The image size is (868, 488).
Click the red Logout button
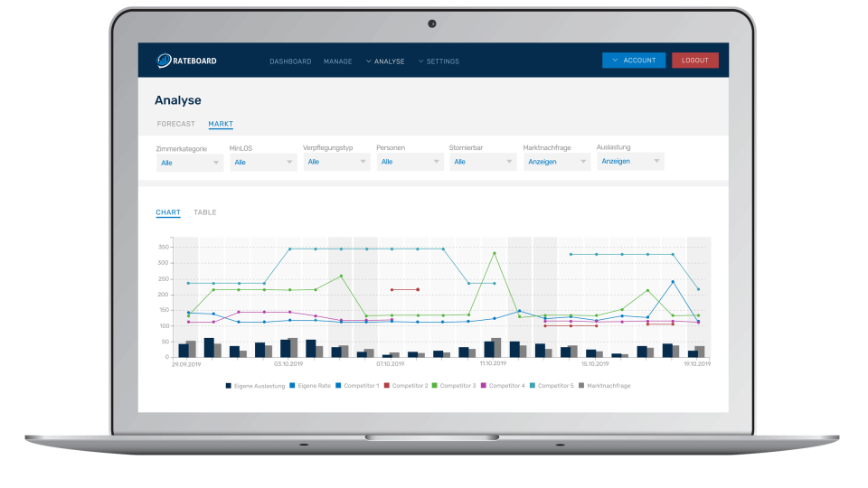point(695,61)
